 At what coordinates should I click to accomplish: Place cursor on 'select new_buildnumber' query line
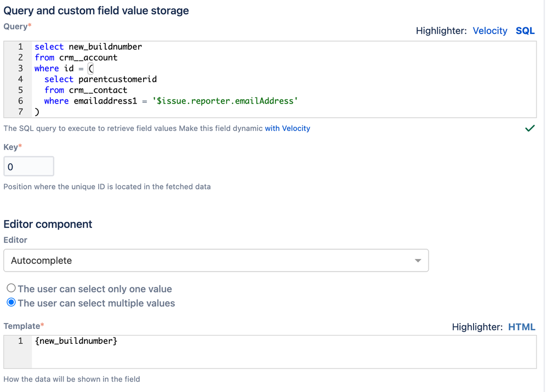click(88, 47)
